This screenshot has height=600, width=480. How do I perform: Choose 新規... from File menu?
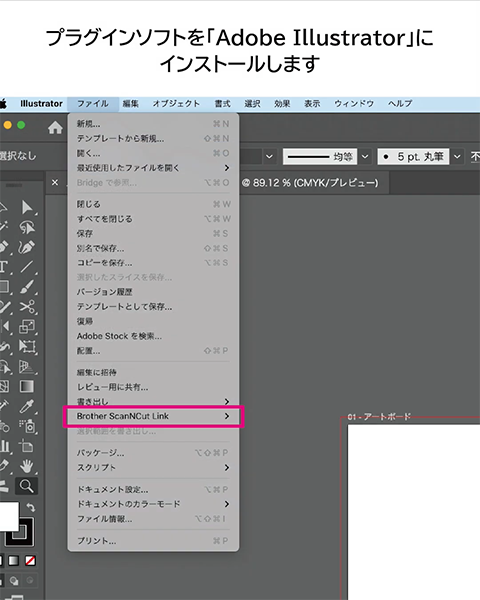point(153,124)
